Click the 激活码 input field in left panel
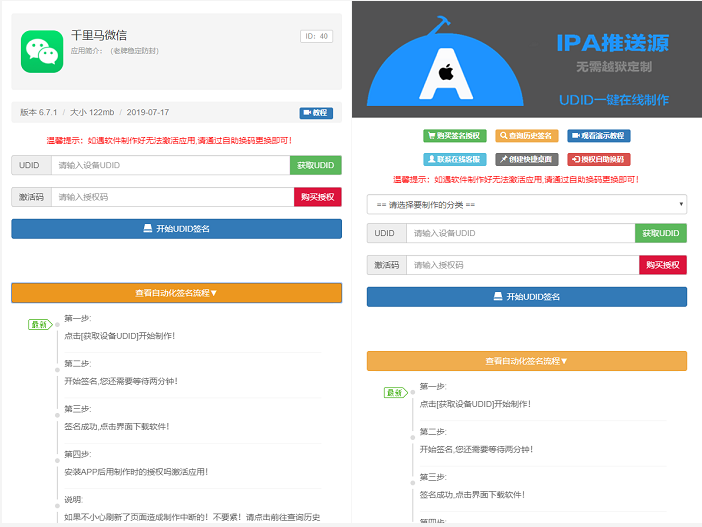702x527 pixels. click(x=173, y=197)
